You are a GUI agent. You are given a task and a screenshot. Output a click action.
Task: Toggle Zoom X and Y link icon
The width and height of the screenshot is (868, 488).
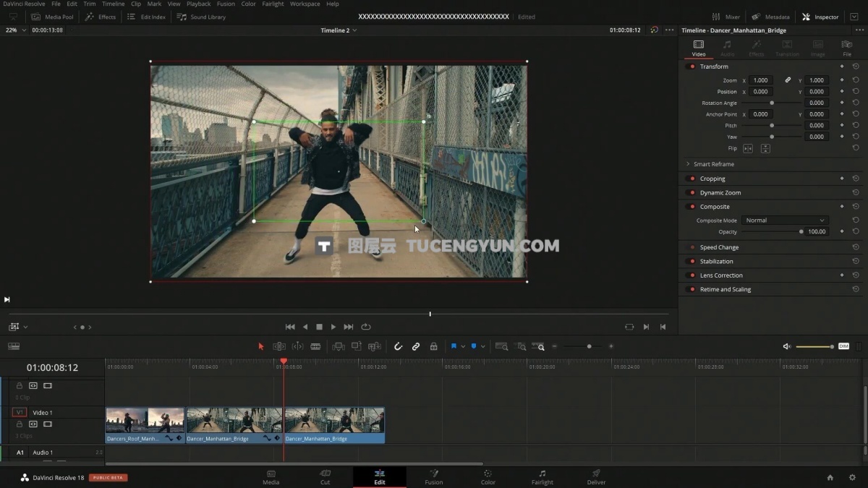tap(788, 80)
